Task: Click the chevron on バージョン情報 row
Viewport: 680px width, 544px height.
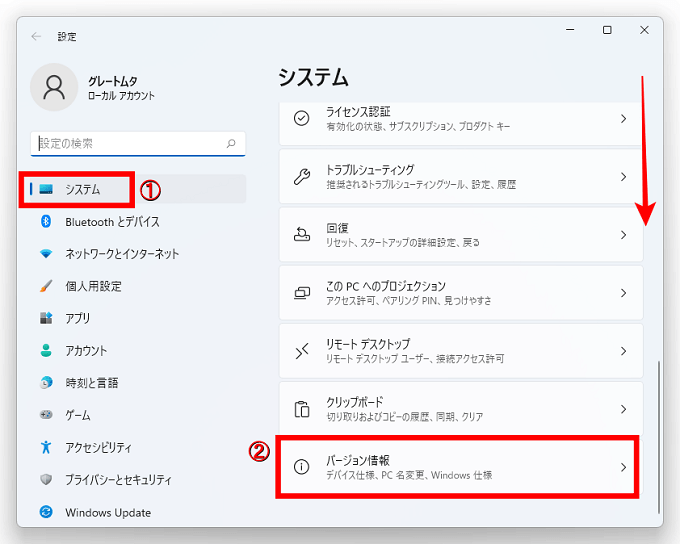Action: (624, 467)
